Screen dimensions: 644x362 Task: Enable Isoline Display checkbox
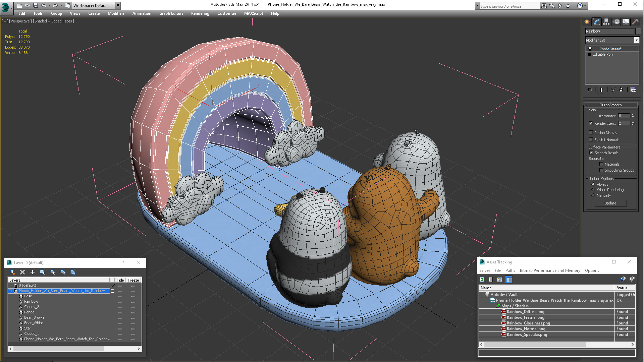point(591,133)
